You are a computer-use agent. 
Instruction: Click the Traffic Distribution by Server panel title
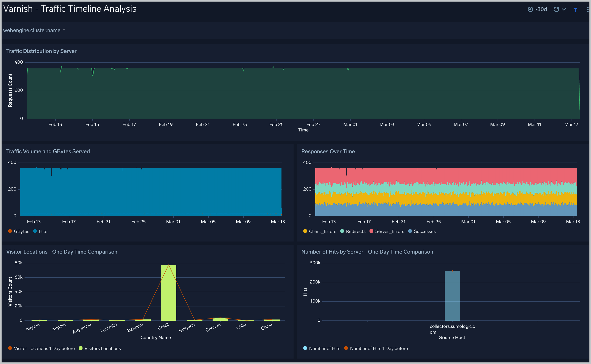41,51
